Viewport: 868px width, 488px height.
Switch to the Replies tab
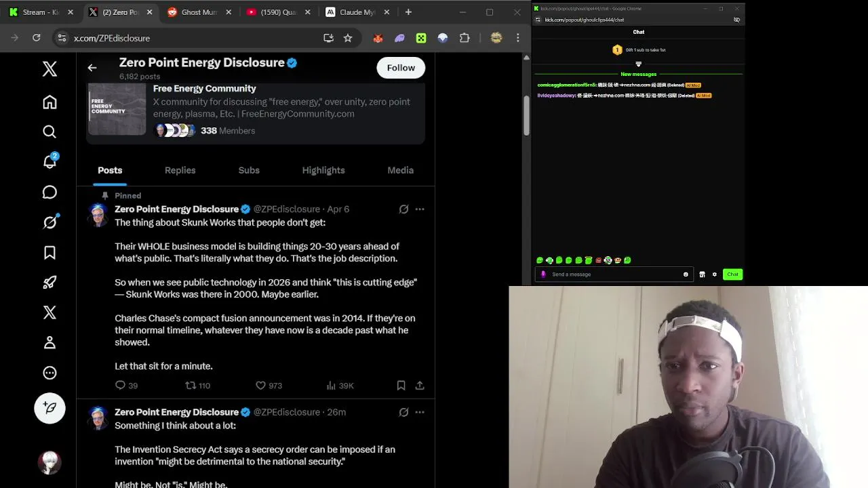pyautogui.click(x=180, y=170)
